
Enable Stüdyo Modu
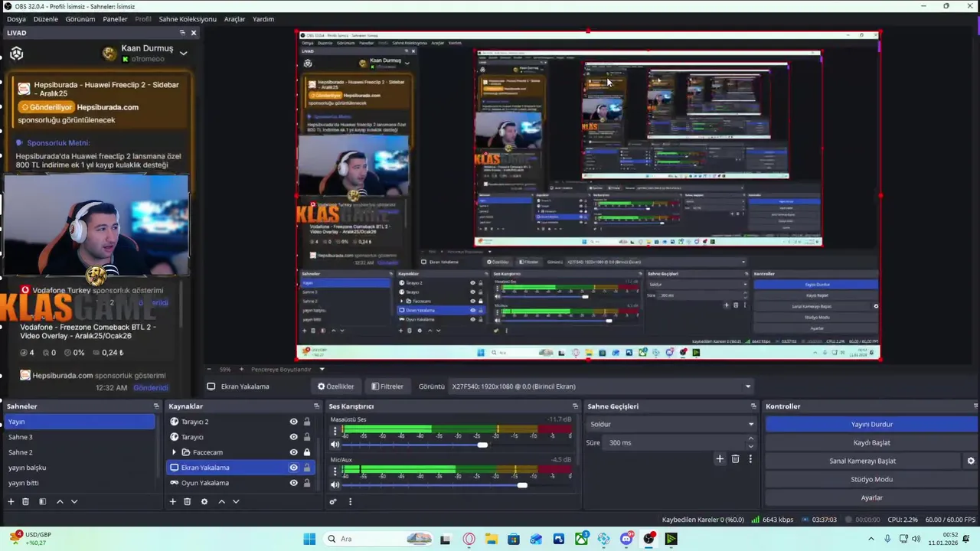click(872, 479)
